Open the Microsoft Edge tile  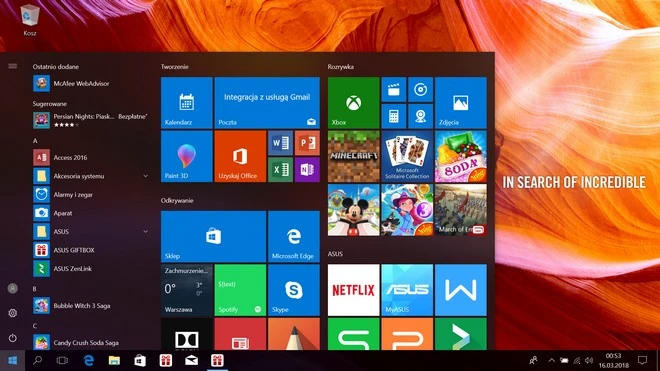click(x=294, y=237)
